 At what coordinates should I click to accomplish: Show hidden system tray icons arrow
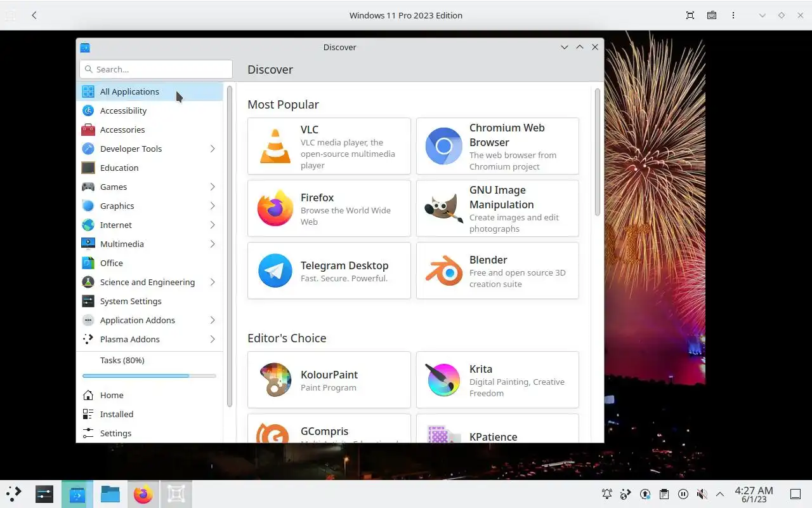pyautogui.click(x=720, y=494)
